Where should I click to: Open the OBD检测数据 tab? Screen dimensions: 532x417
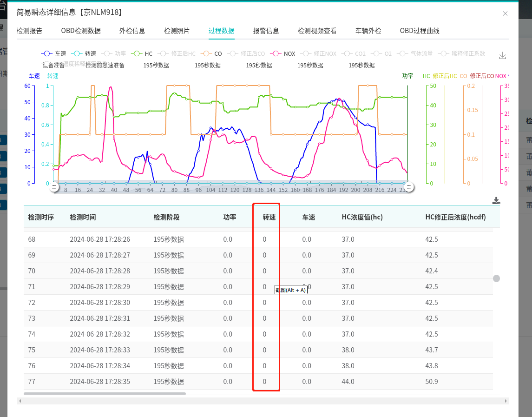[81, 31]
